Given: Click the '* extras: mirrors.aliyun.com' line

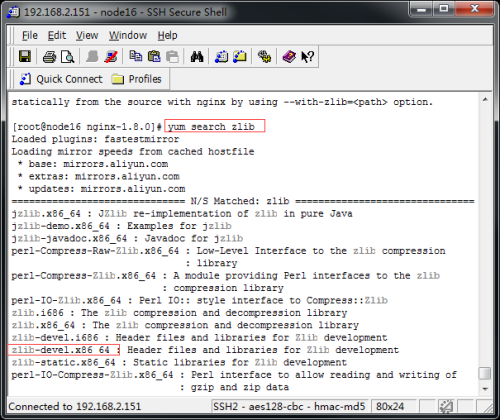Looking at the screenshot, I should 98,176.
